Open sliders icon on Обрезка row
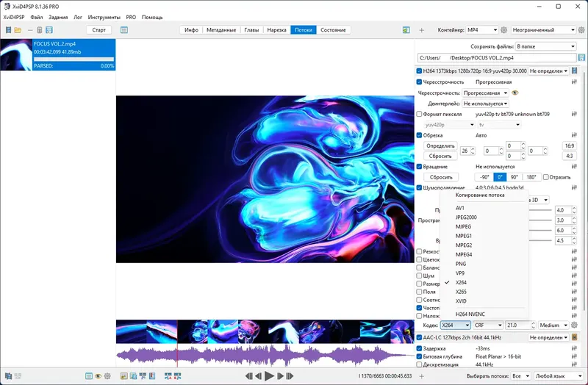Screen dimensions: 588x385 pos(574,135)
